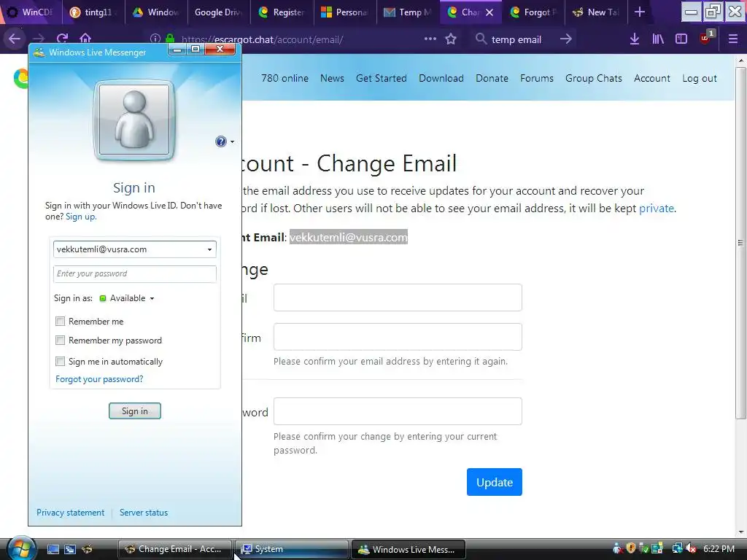Open the downloads arrow icon
Image resolution: width=747 pixels, height=560 pixels.
click(x=635, y=39)
